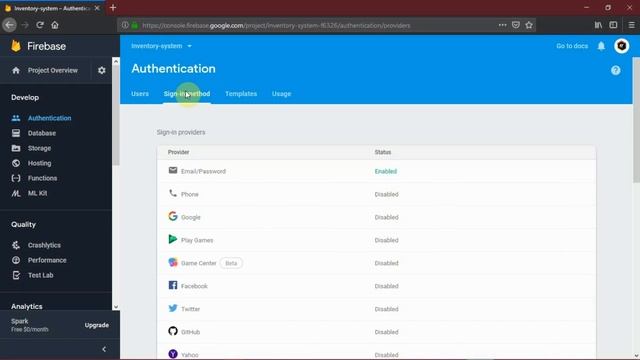Click the browser home icon

pyautogui.click(x=55, y=25)
